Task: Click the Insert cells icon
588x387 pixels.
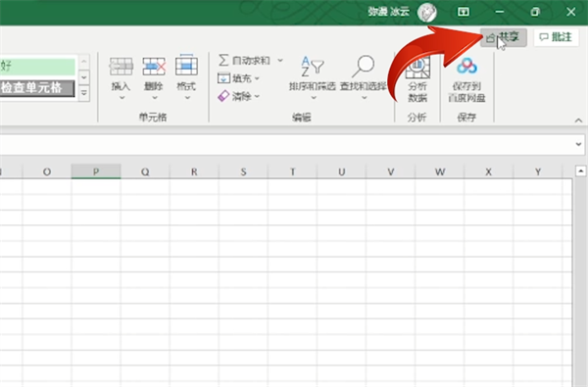Action: (x=121, y=67)
